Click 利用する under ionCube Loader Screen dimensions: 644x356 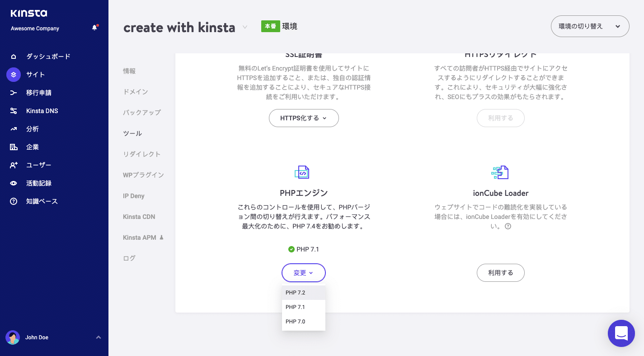pos(500,273)
